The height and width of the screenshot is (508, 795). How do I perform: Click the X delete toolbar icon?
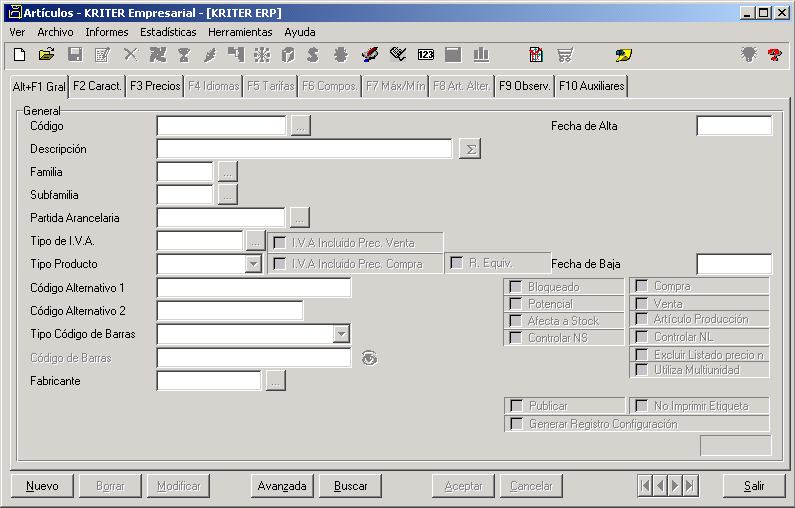click(x=131, y=54)
